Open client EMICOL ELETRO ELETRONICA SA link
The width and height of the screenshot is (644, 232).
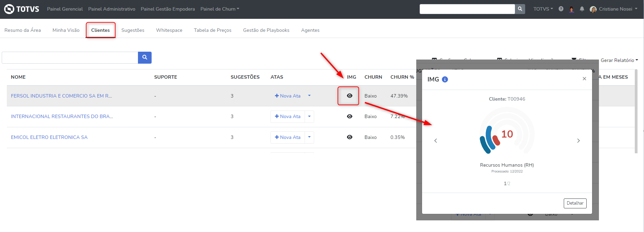coord(49,137)
